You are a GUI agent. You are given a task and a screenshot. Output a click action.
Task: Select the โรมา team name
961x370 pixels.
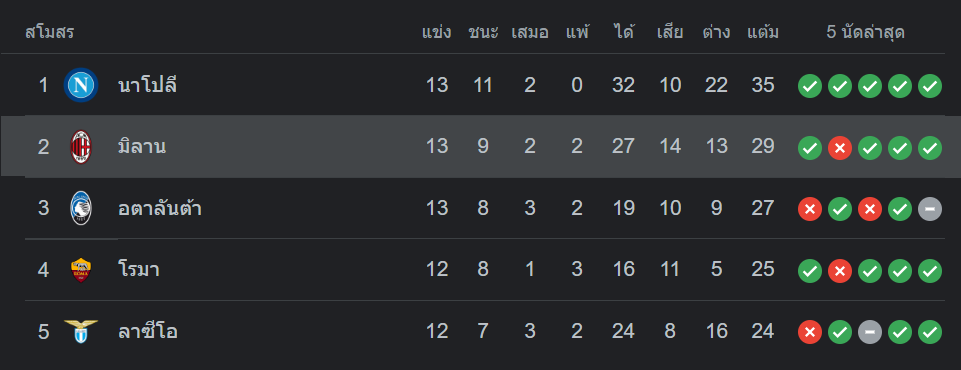pos(139,270)
